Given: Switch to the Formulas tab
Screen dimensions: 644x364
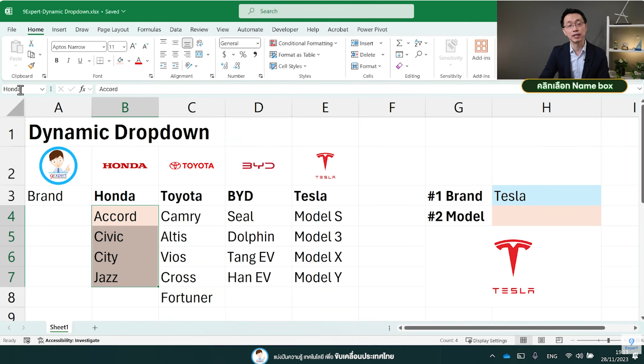Looking at the screenshot, I should click(x=149, y=29).
